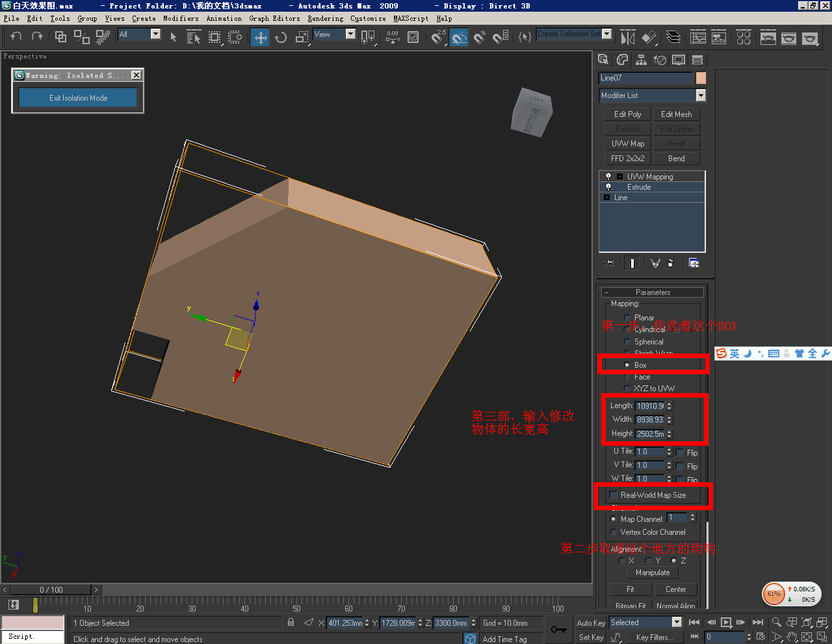Toggle the UVW Mapping modifier lightbulb
Image resolution: width=832 pixels, height=644 pixels.
tap(608, 177)
